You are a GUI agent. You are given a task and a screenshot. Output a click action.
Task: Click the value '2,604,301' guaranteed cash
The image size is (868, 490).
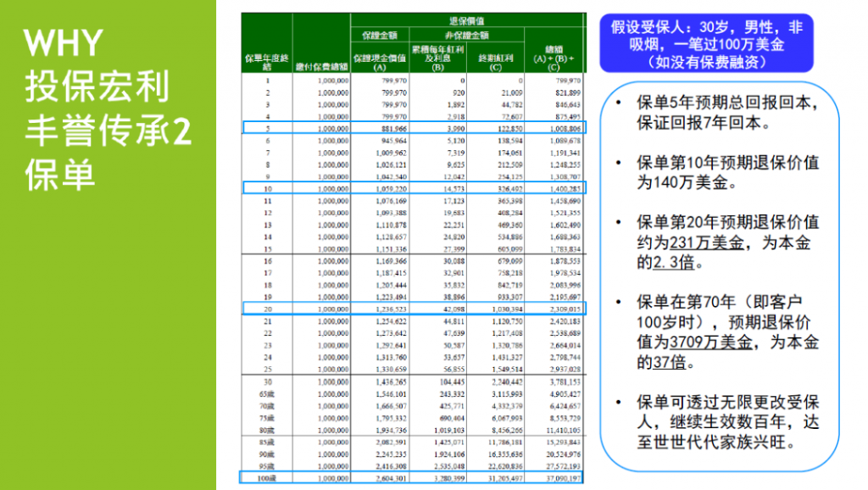(x=392, y=478)
